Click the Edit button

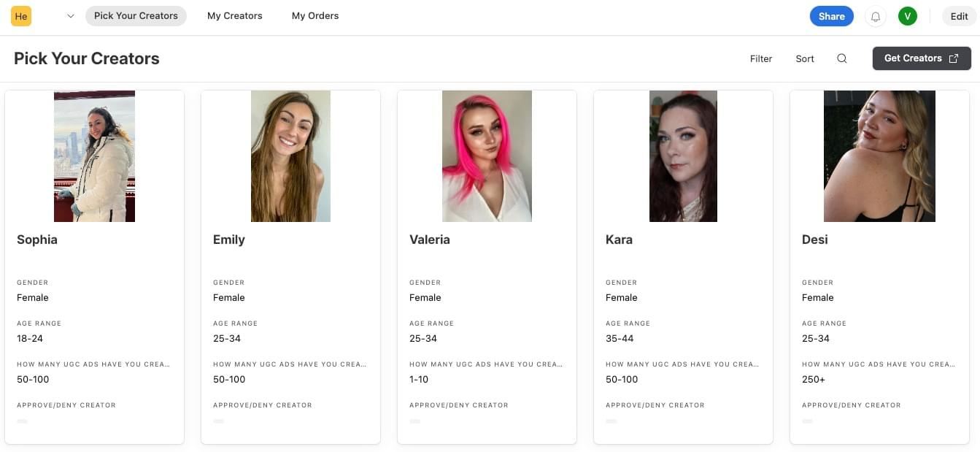click(x=960, y=16)
